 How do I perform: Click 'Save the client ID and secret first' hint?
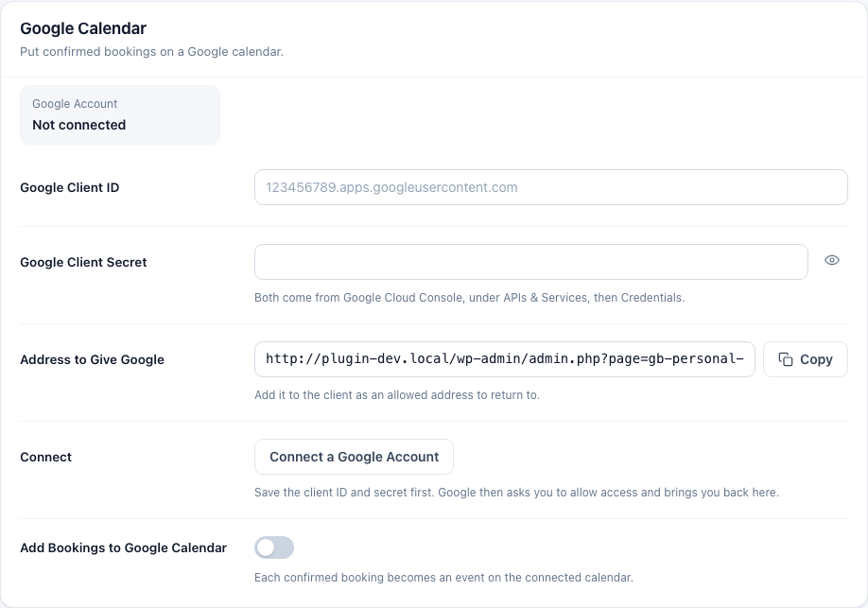(516, 493)
